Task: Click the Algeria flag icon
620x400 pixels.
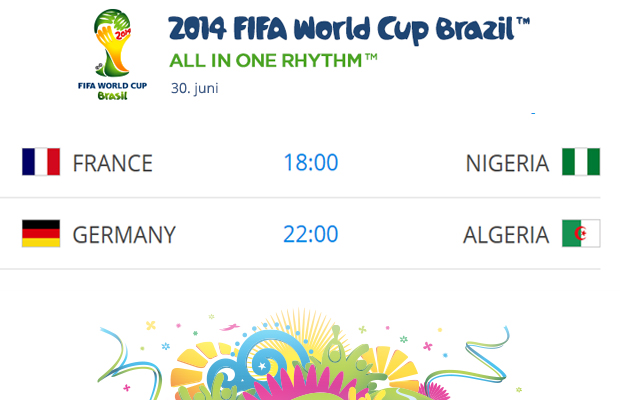Action: coord(580,234)
